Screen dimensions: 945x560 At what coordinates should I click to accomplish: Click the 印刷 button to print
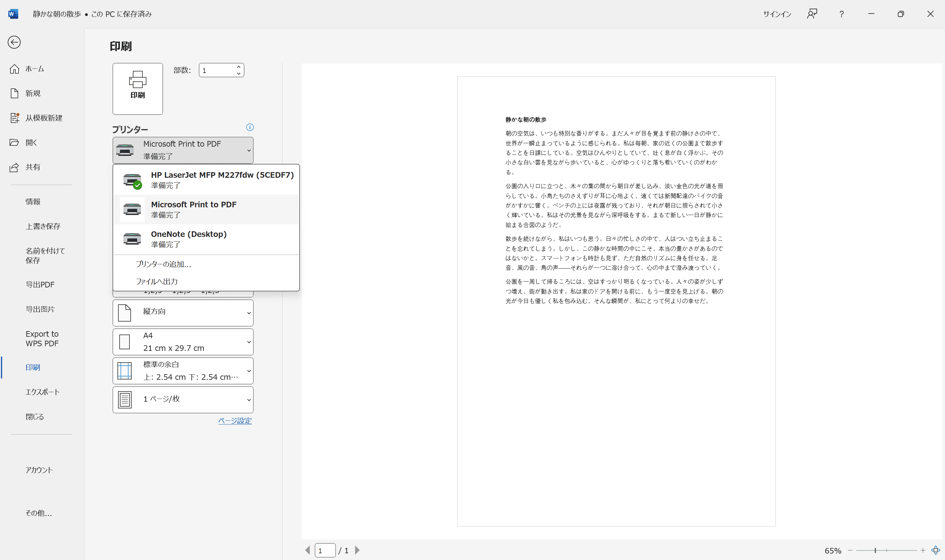[x=137, y=88]
